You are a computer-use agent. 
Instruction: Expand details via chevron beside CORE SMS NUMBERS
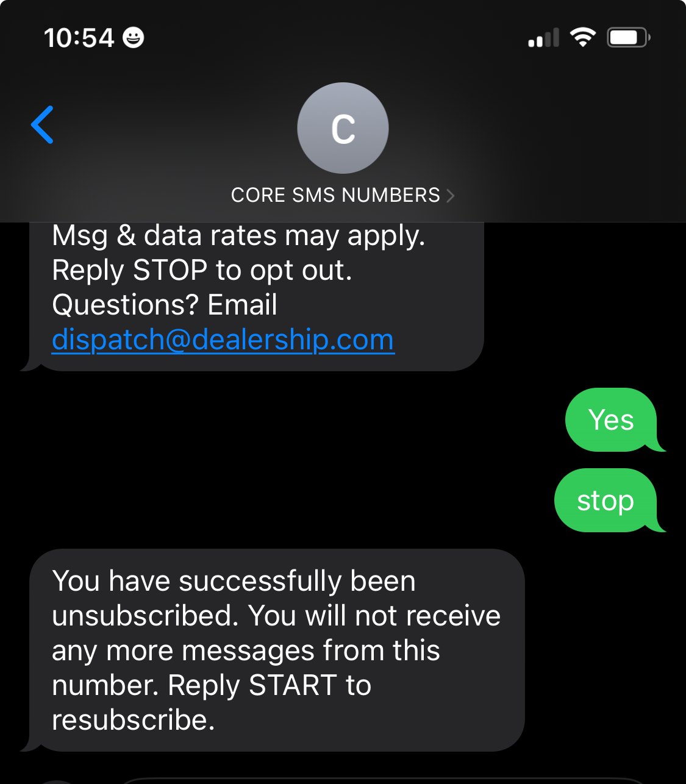tap(451, 196)
